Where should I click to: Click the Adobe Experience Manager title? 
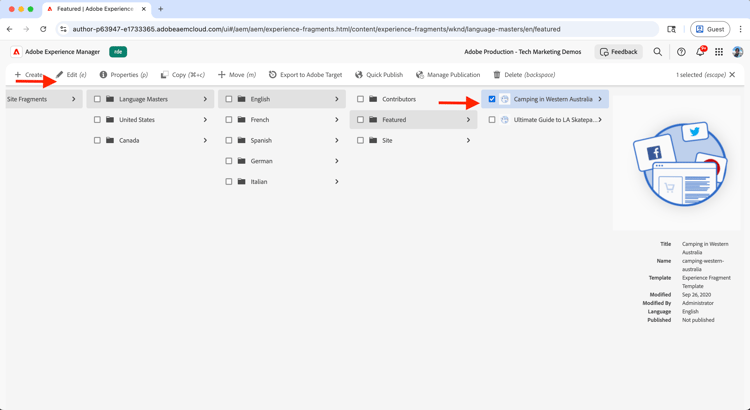tap(63, 52)
